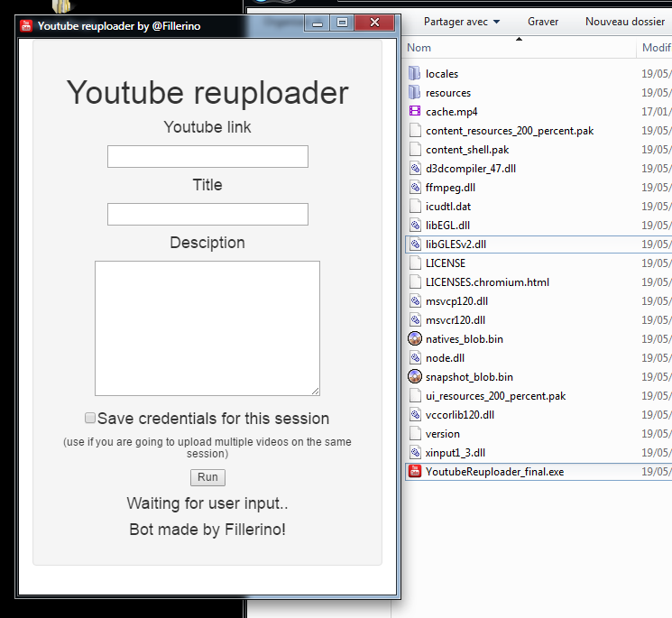Select the file name LICENSES.chromium.html
The width and height of the screenshot is (672, 618).
coord(487,282)
